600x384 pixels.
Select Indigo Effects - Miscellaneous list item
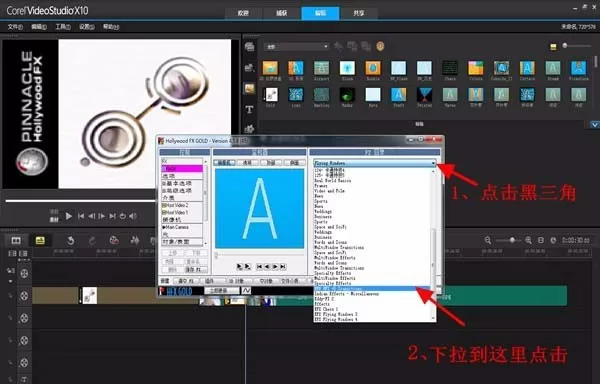[x=347, y=294]
